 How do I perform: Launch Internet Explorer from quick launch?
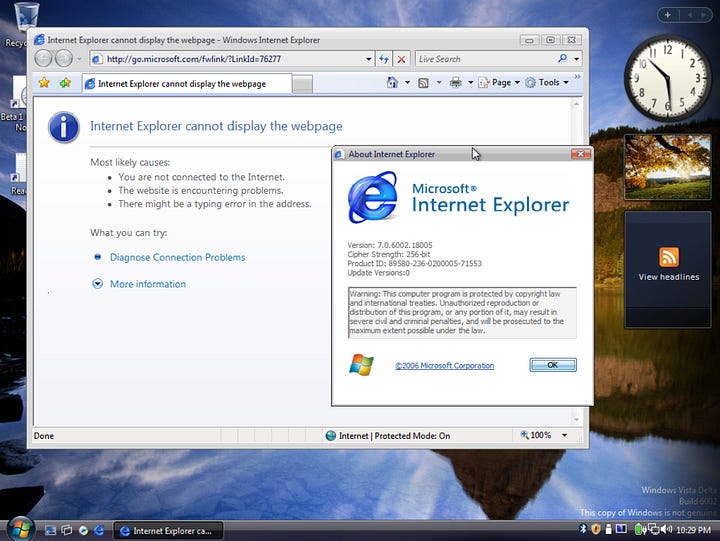click(x=99, y=530)
